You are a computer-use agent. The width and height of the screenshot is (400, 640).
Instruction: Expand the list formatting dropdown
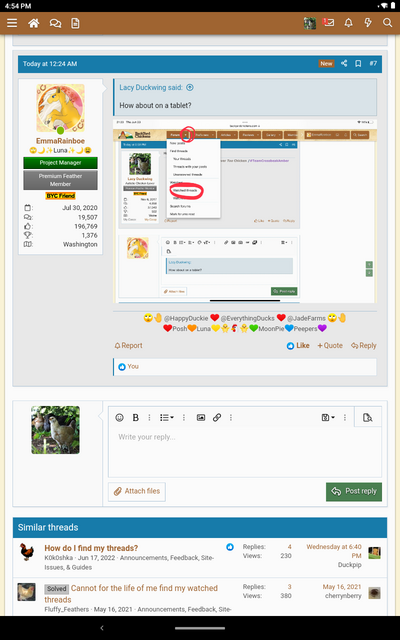167,418
